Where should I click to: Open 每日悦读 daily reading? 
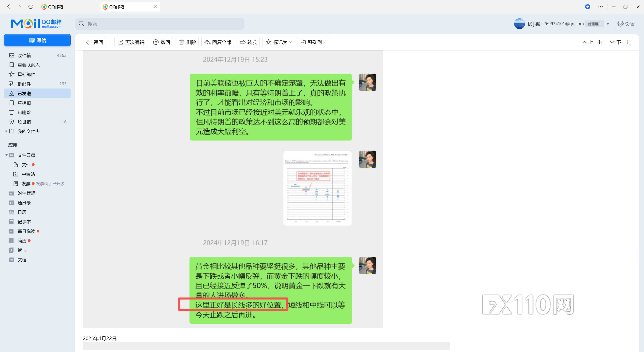[x=26, y=231]
